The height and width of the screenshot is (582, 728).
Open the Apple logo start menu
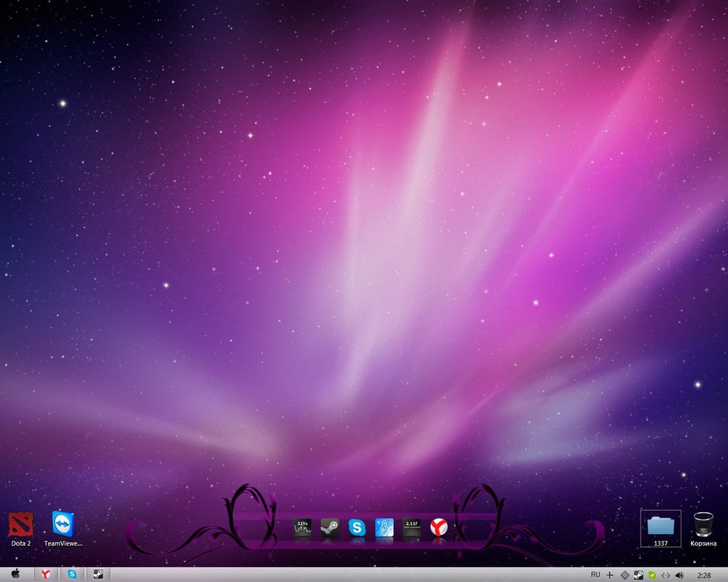pyautogui.click(x=16, y=575)
